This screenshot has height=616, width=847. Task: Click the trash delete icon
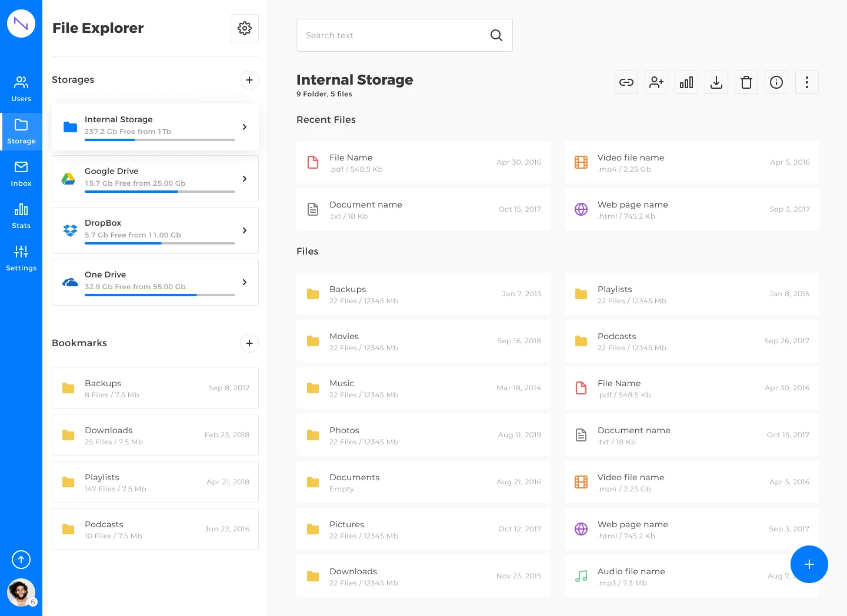pyautogui.click(x=746, y=82)
